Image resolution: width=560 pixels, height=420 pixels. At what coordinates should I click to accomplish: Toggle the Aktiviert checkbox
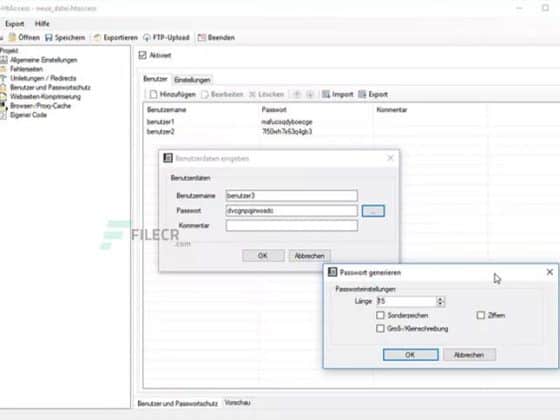pos(142,55)
